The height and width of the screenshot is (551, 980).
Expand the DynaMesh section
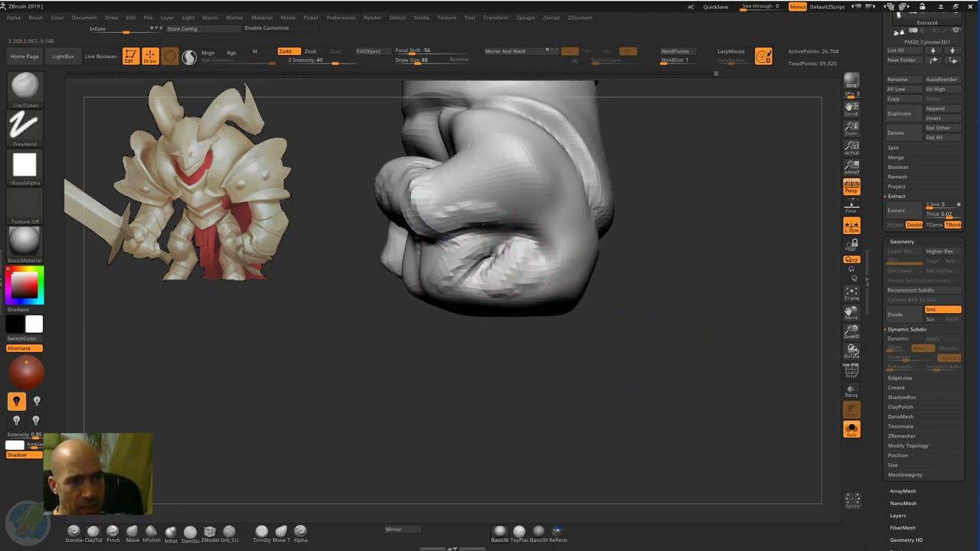tap(900, 416)
